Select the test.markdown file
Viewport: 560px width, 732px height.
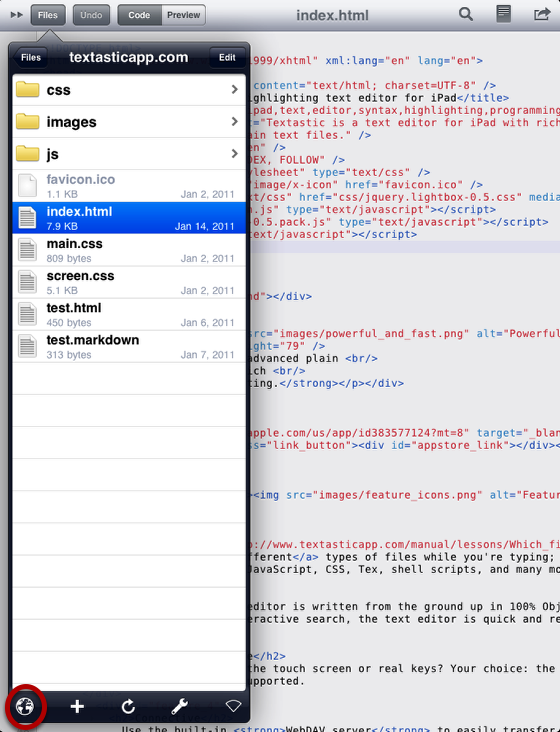click(129, 347)
